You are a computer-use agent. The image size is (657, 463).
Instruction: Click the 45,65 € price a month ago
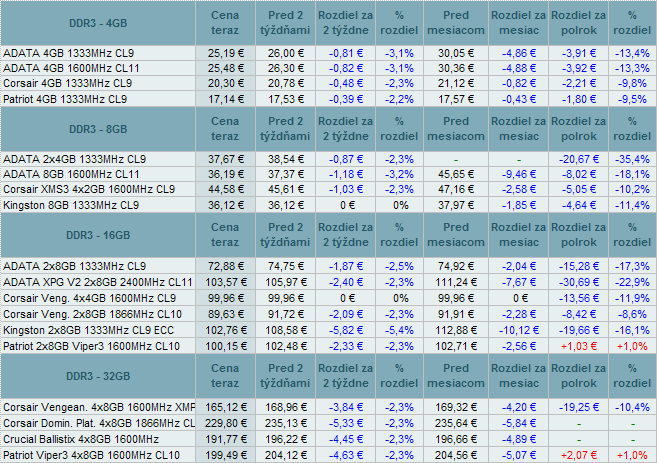point(456,174)
